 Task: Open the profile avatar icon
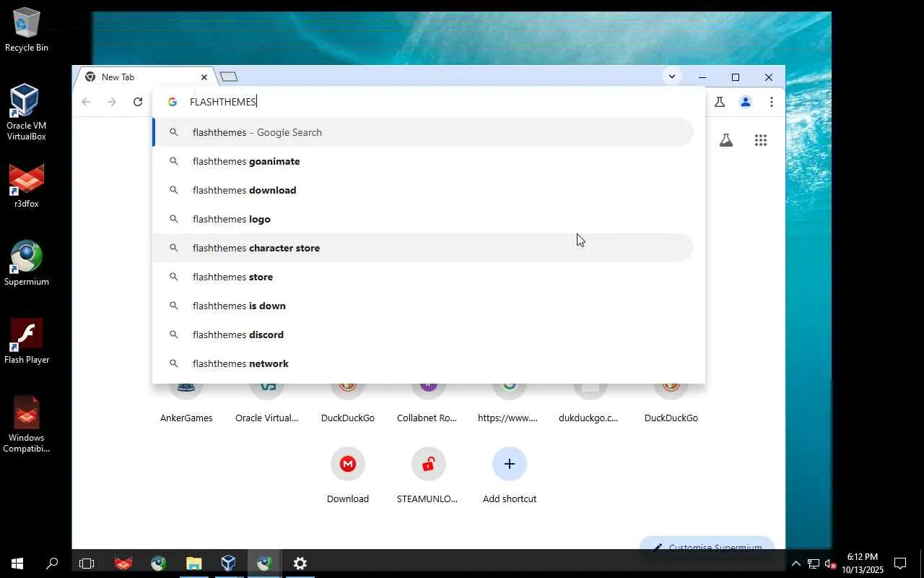(746, 102)
